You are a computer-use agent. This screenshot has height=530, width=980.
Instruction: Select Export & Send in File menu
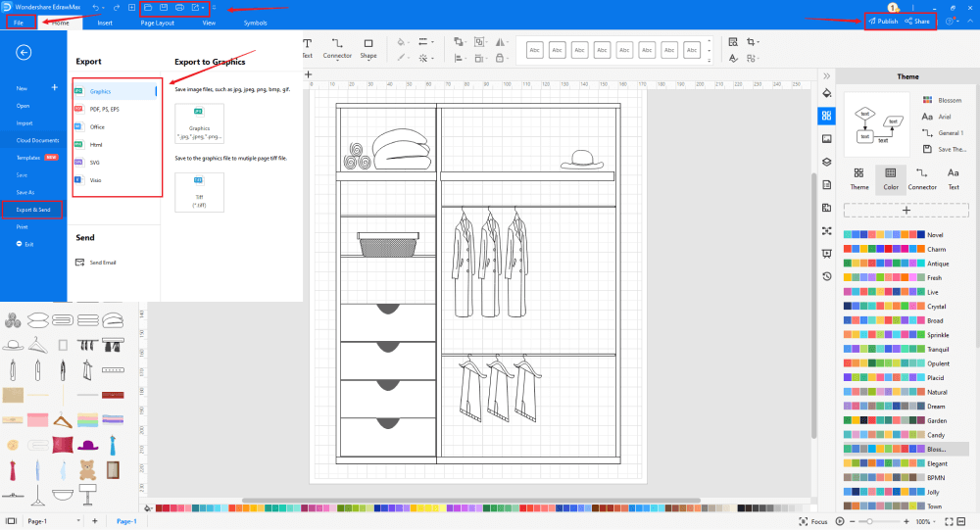(x=33, y=210)
